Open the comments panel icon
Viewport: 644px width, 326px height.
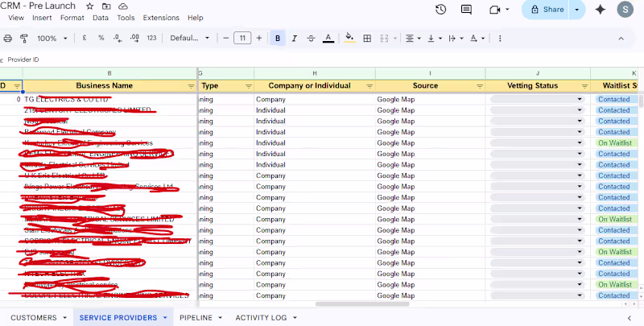point(466,10)
